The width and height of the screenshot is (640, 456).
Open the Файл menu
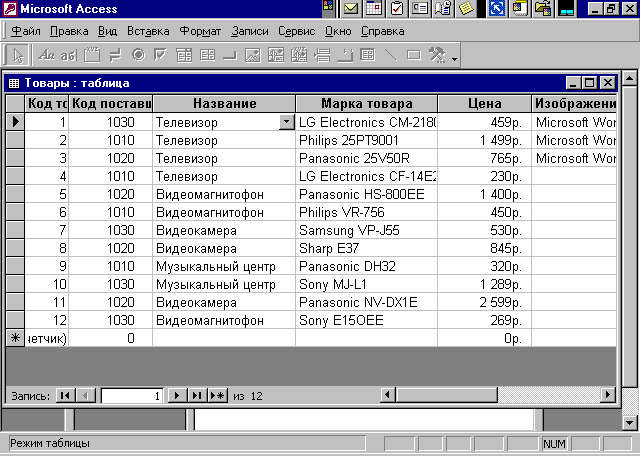point(26,31)
